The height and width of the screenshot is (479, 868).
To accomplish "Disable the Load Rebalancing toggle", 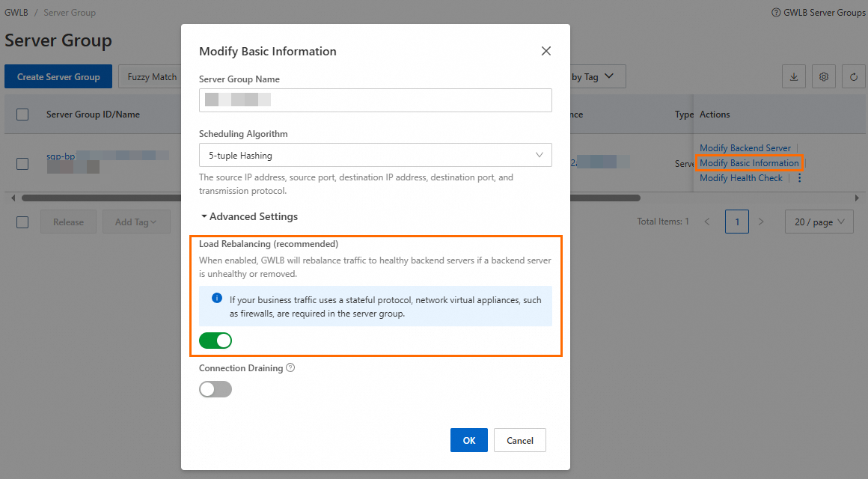I will point(216,341).
